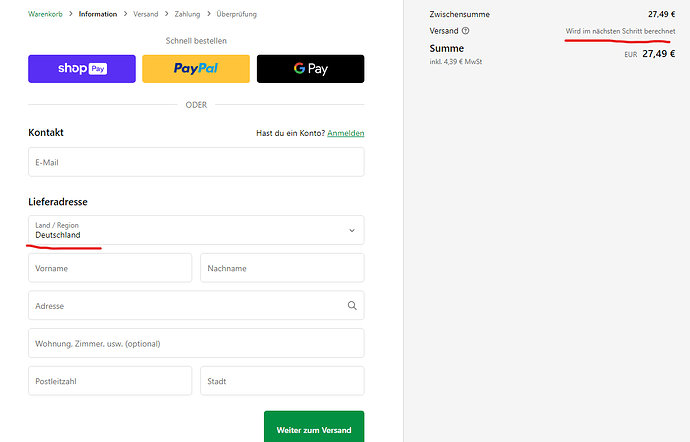Click the 'Schnell bestellen' heading text
This screenshot has height=442, width=690.
click(x=196, y=41)
